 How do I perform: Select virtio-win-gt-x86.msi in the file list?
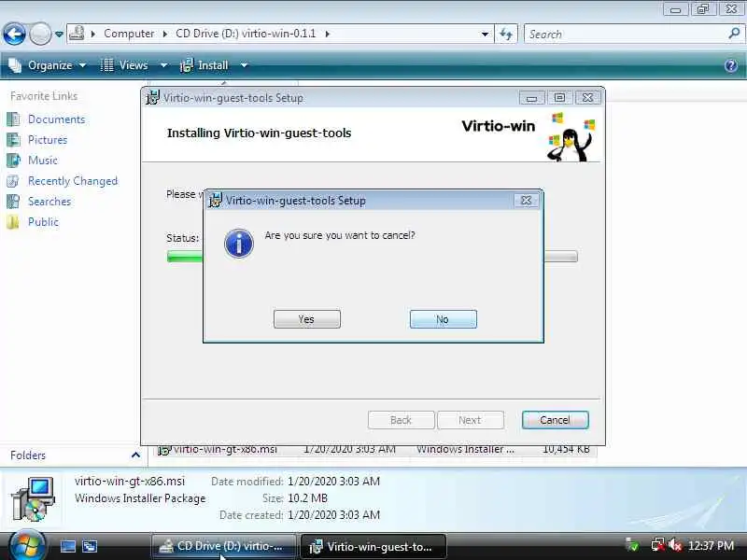(x=376, y=450)
